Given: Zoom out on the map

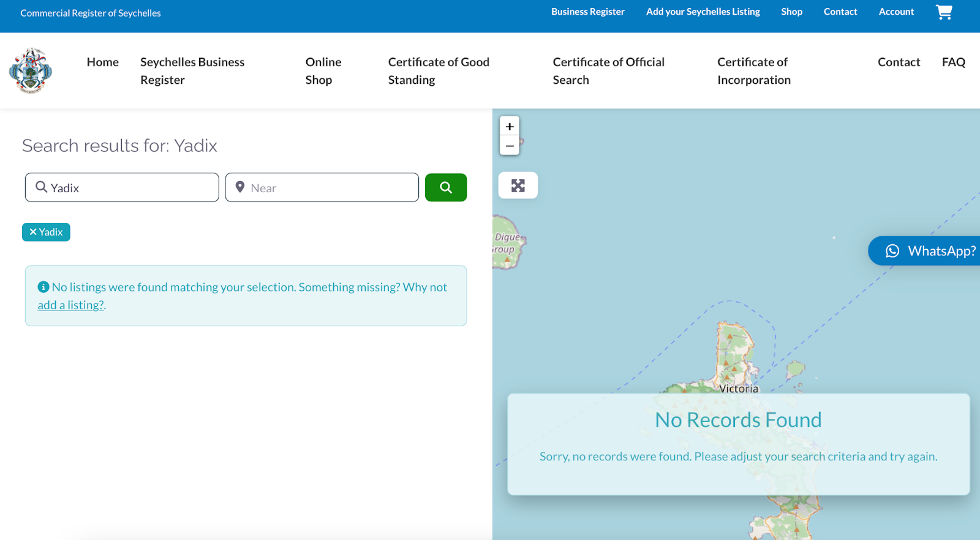Looking at the screenshot, I should coord(509,146).
